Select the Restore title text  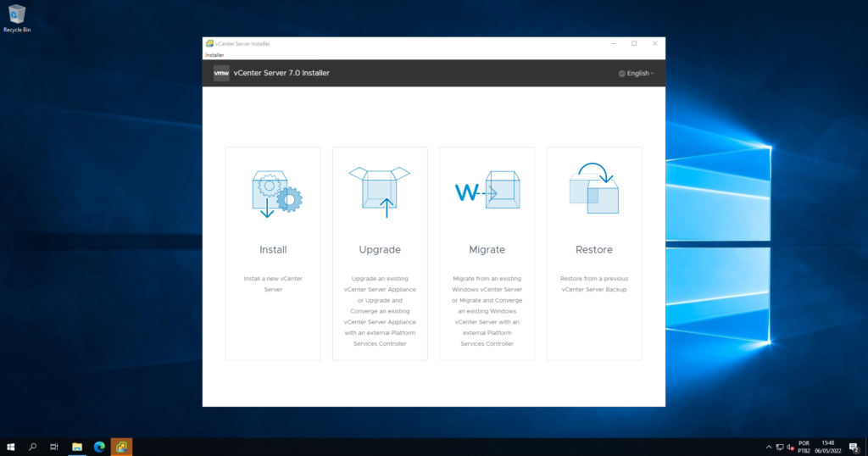click(x=594, y=249)
